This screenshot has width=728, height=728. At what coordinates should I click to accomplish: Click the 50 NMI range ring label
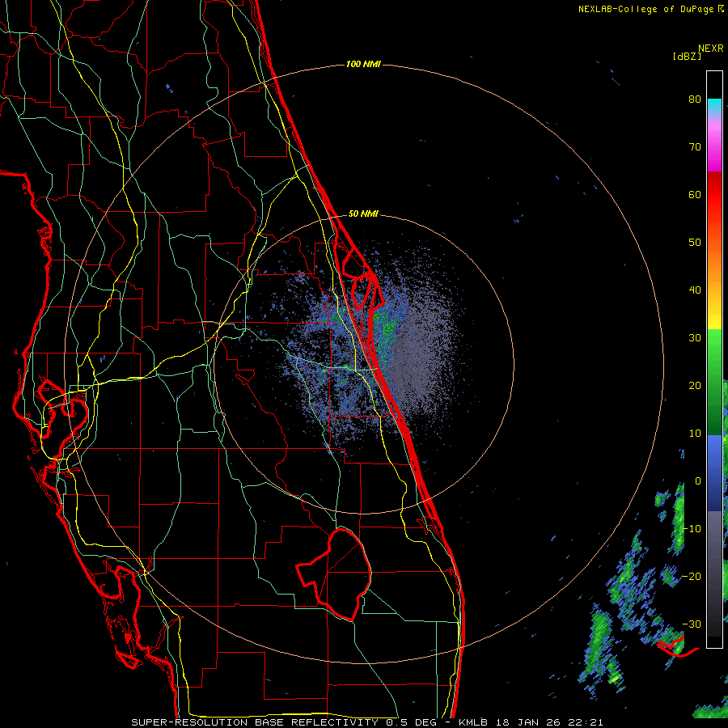point(363,214)
